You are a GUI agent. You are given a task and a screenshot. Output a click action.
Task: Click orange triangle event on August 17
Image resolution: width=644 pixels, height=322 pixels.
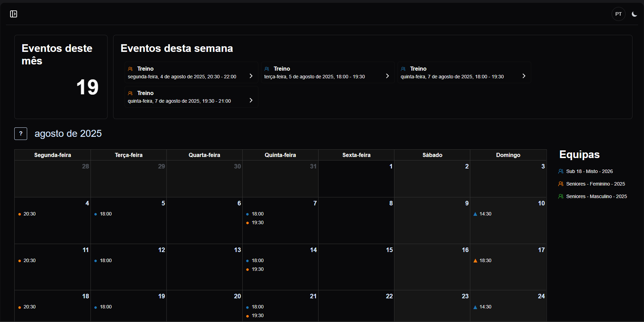click(x=475, y=261)
